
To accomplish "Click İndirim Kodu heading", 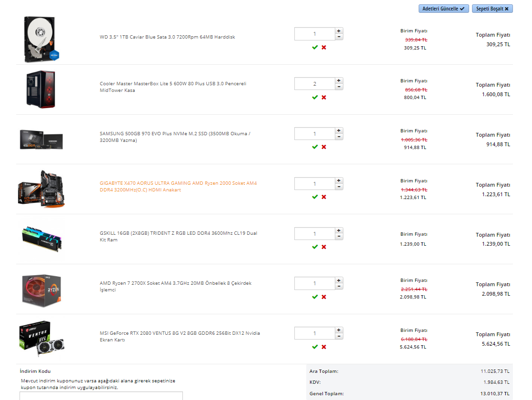I will (x=35, y=371).
